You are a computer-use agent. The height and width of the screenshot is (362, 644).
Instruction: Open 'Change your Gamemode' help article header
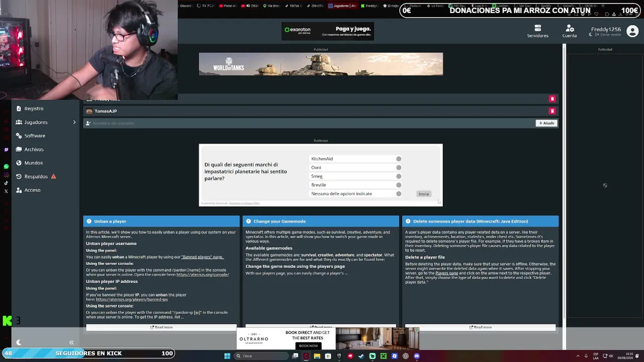pos(321,221)
